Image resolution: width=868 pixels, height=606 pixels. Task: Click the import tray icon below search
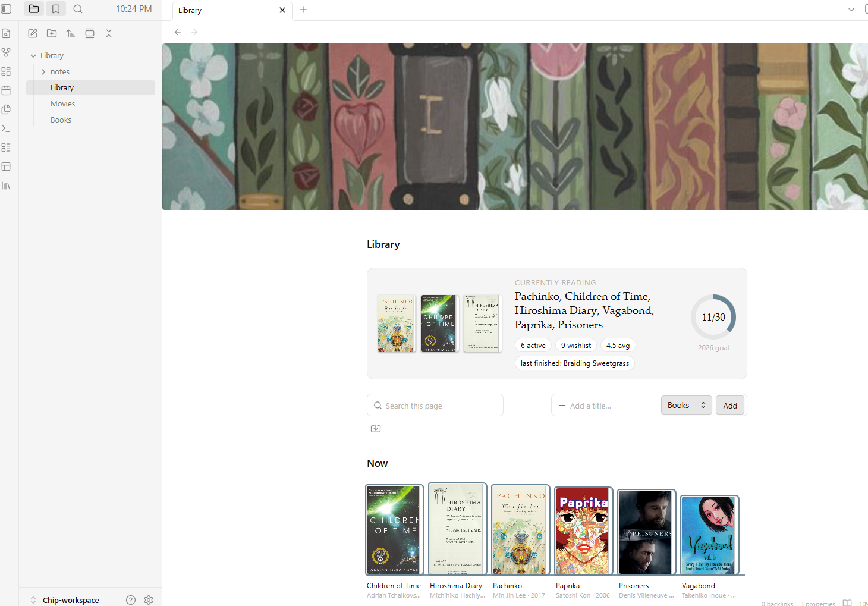(x=376, y=428)
